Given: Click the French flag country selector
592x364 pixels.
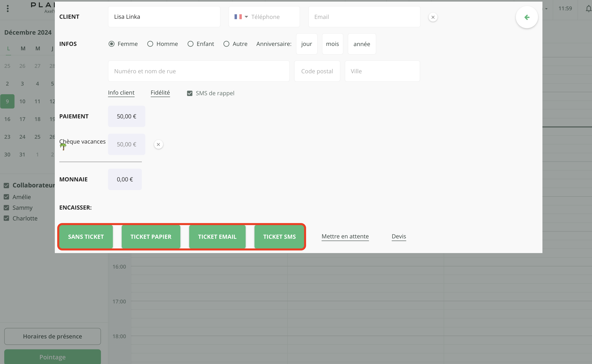Looking at the screenshot, I should [238, 17].
